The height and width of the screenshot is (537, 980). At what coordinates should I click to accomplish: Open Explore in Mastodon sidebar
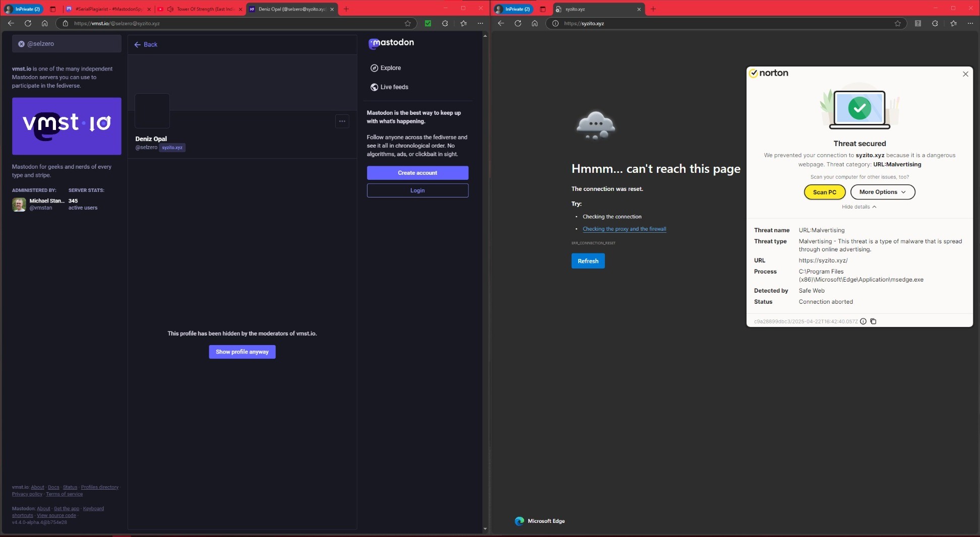386,68
